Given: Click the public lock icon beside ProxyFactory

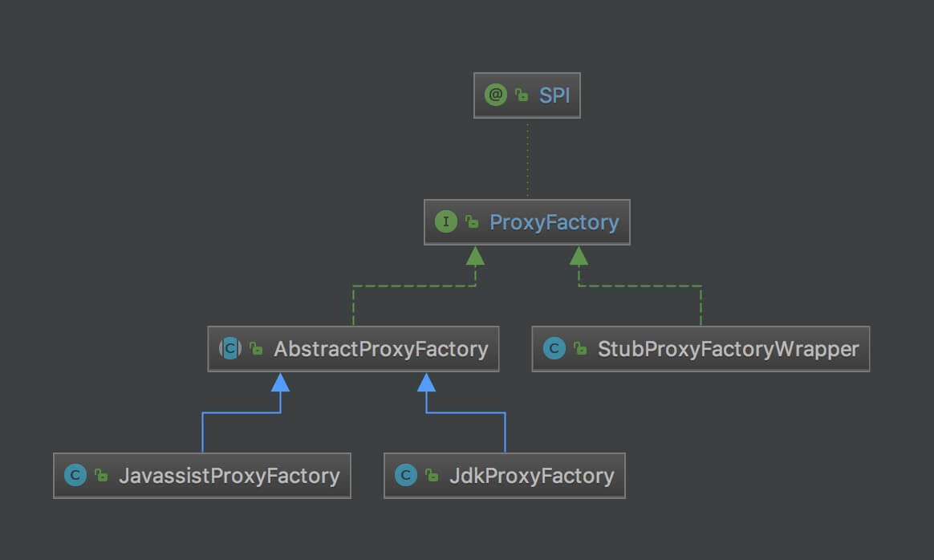Looking at the screenshot, I should point(472,223).
